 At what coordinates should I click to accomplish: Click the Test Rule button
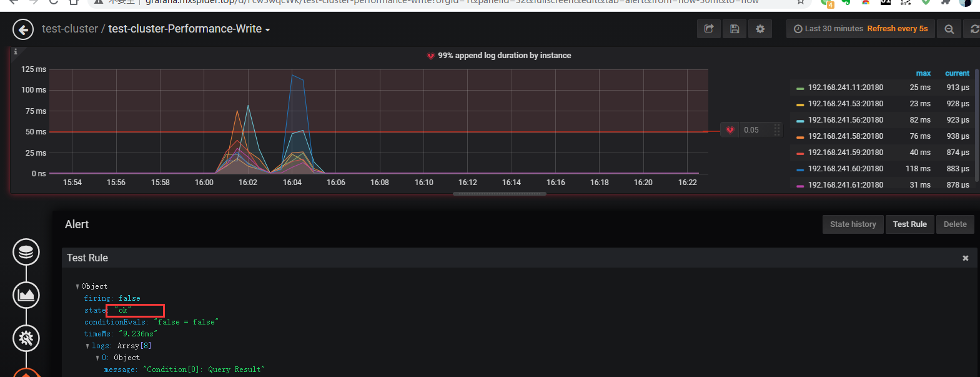[x=910, y=224]
